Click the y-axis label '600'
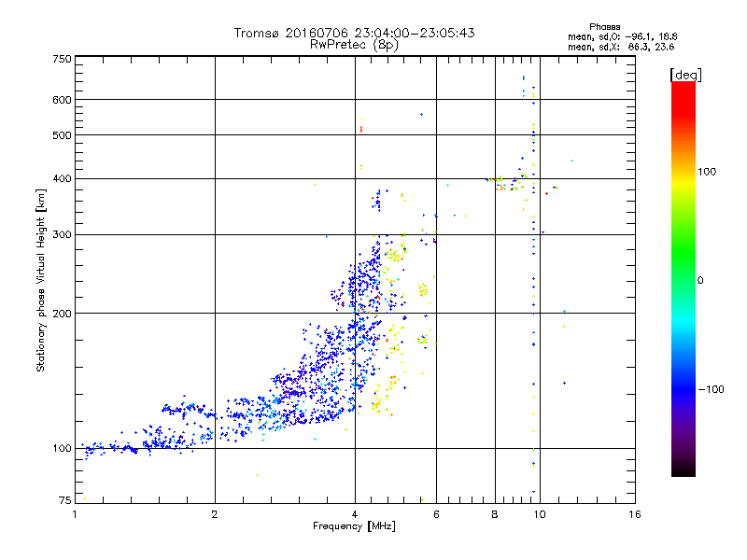Image resolution: width=747 pixels, height=560 pixels. (63, 100)
